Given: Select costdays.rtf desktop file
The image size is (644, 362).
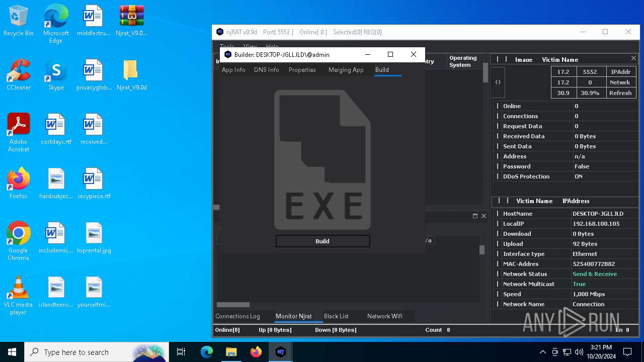Looking at the screenshot, I should coord(56,129).
